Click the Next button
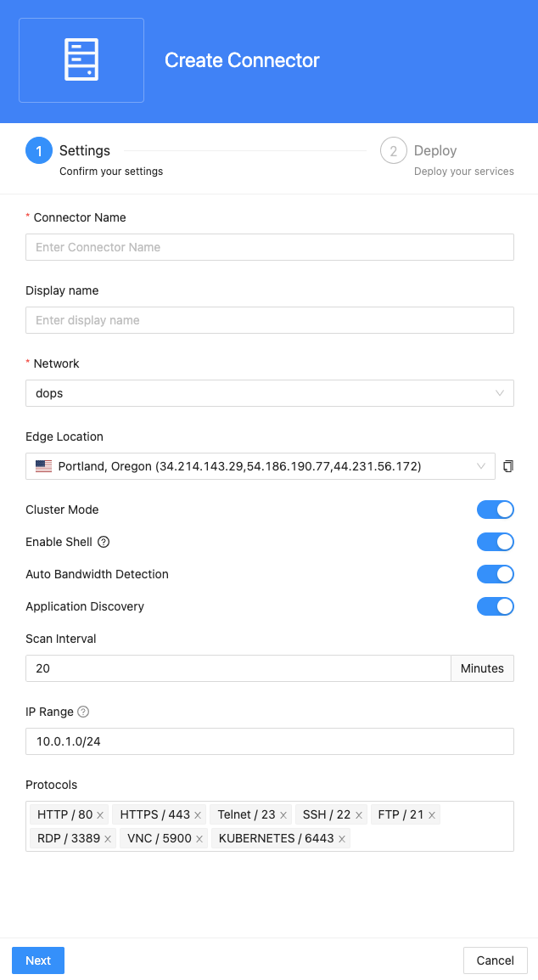This screenshot has width=538, height=980. point(38,960)
